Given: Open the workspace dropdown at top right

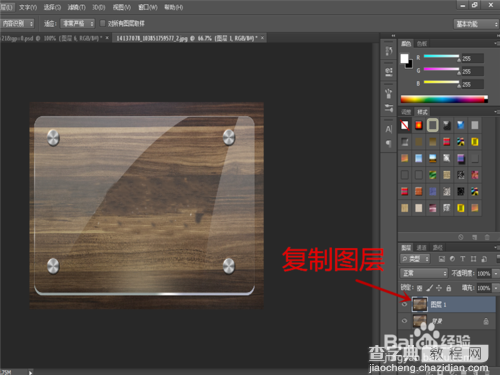Looking at the screenshot, I should click(x=476, y=24).
